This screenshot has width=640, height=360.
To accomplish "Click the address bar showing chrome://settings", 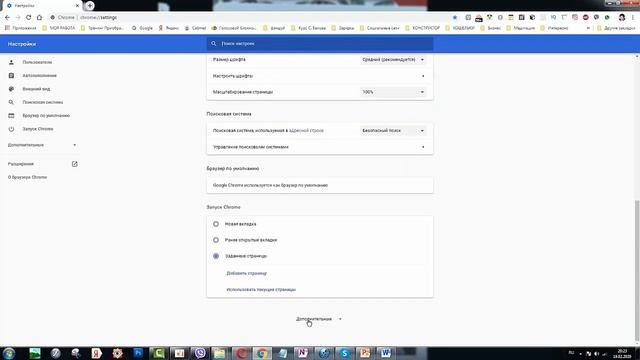I will [249, 18].
